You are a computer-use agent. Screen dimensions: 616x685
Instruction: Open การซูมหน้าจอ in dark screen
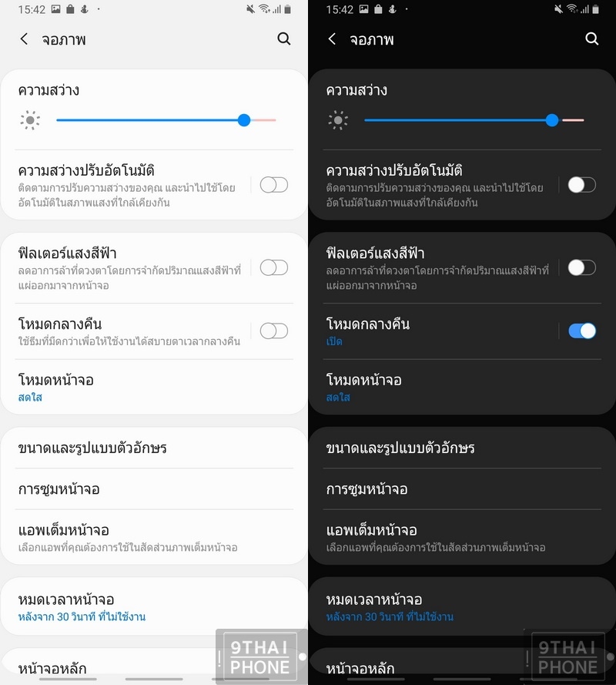click(x=462, y=489)
